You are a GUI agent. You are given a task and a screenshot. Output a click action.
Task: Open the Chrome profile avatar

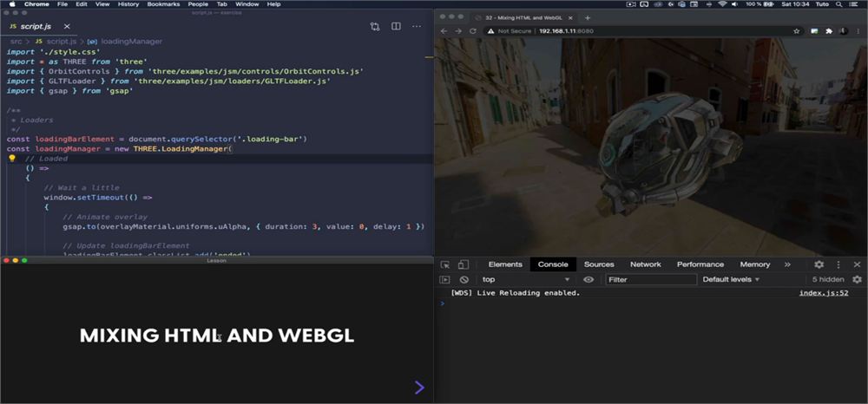[843, 31]
